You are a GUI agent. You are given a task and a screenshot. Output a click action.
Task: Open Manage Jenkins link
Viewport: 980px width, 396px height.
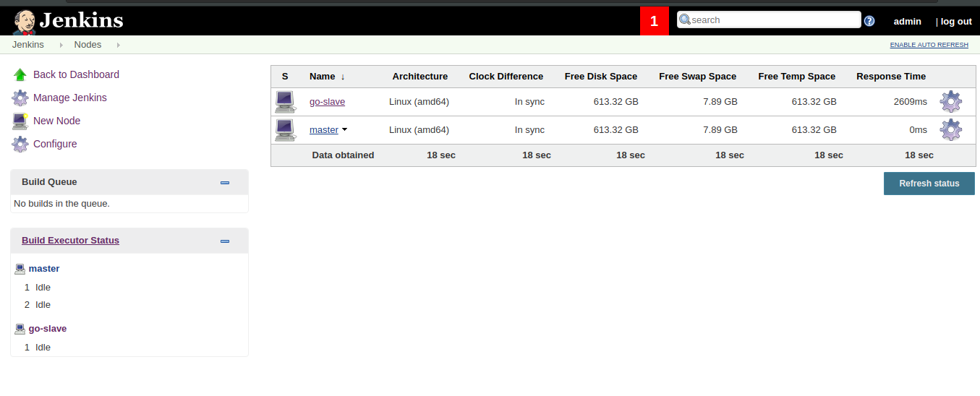pos(70,98)
